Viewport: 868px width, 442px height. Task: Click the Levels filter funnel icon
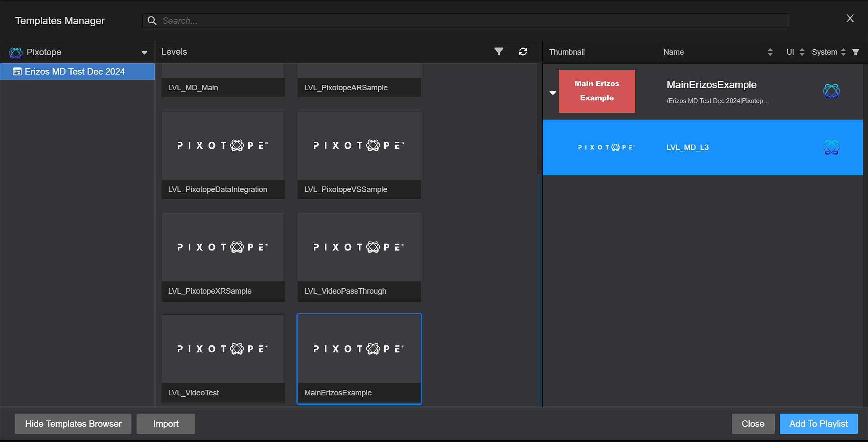click(499, 52)
